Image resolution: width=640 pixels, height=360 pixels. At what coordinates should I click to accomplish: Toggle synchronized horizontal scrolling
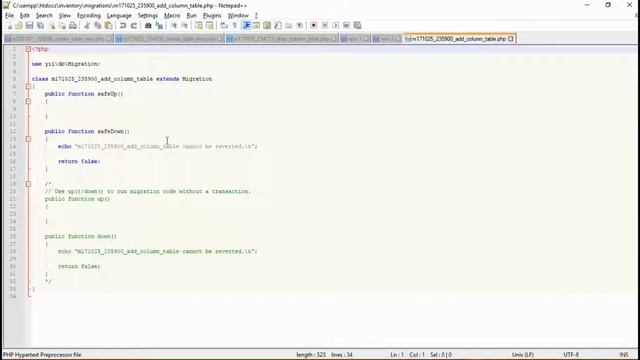(209, 26)
